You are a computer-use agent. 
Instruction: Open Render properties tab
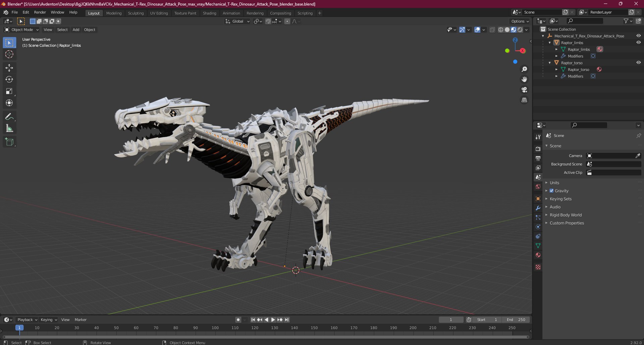(538, 149)
